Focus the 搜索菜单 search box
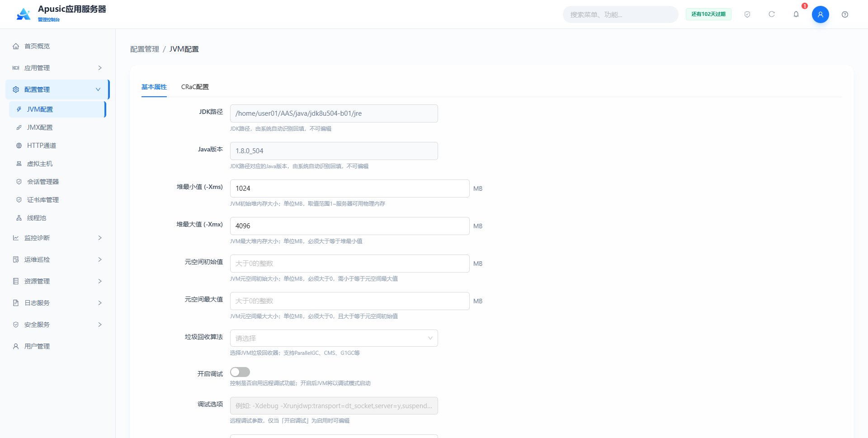The height and width of the screenshot is (438, 868). pos(620,14)
